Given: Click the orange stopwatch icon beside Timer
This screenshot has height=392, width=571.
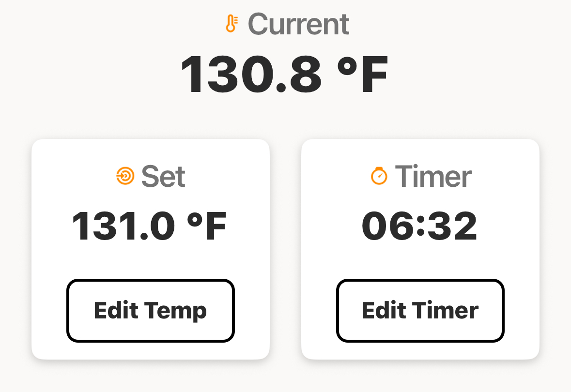Looking at the screenshot, I should [379, 176].
